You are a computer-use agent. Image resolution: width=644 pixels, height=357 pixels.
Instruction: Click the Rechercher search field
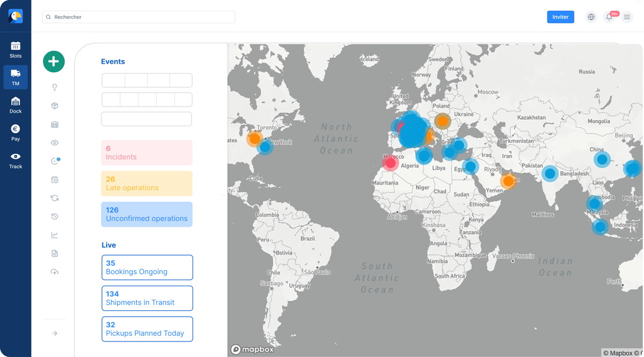click(x=138, y=17)
